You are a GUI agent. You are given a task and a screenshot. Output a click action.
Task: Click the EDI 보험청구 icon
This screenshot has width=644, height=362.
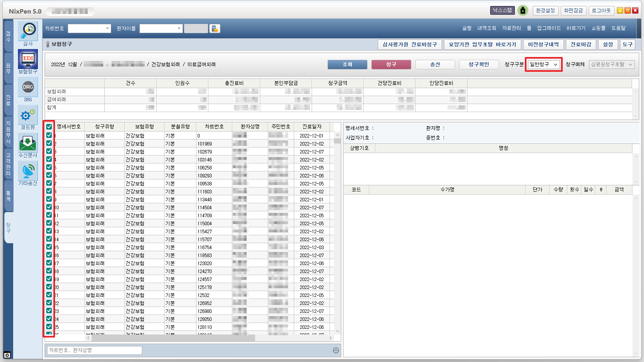point(28,59)
